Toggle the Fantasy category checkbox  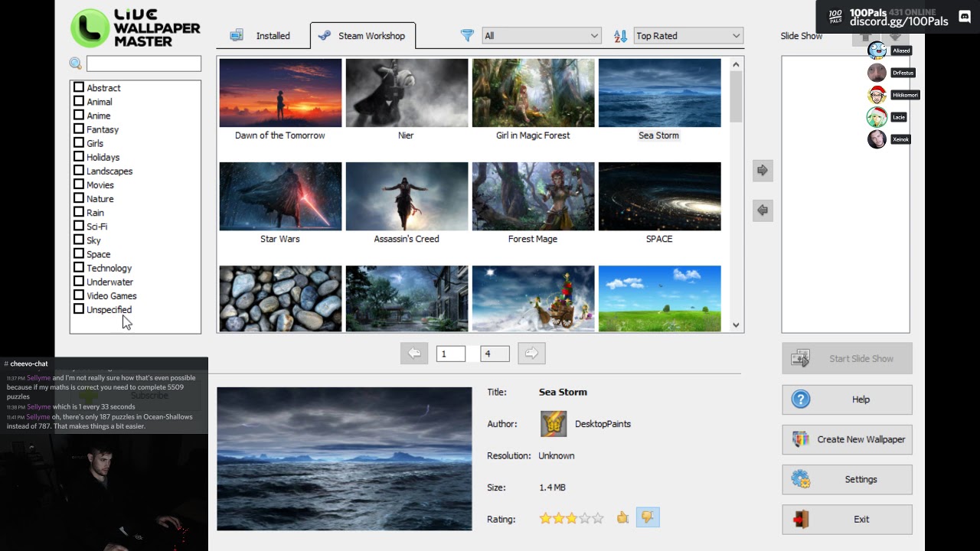point(79,129)
